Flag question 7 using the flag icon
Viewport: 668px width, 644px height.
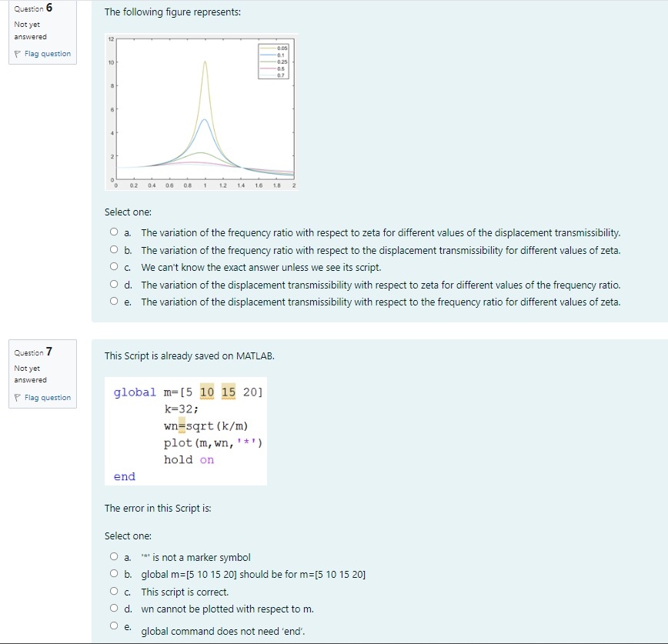coord(18,397)
